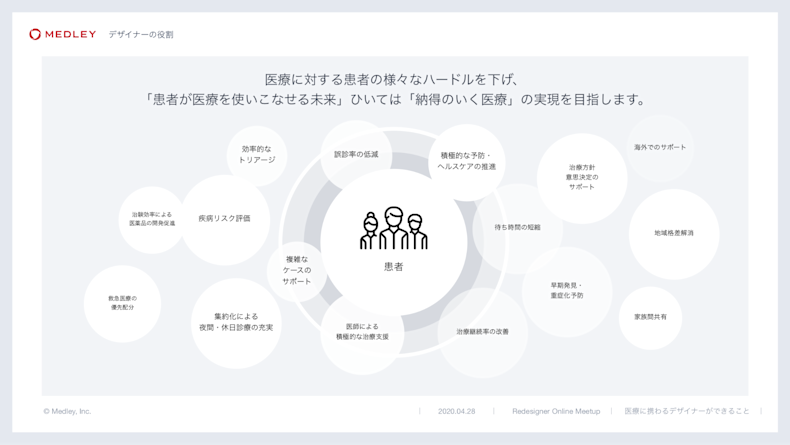Click the © Medley, Inc. footer text
Viewport: 790px width, 445px height.
68,411
